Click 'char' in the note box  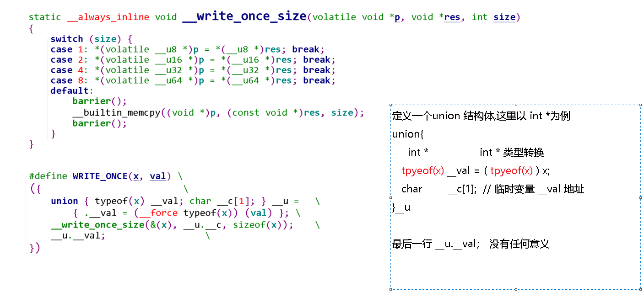click(412, 189)
